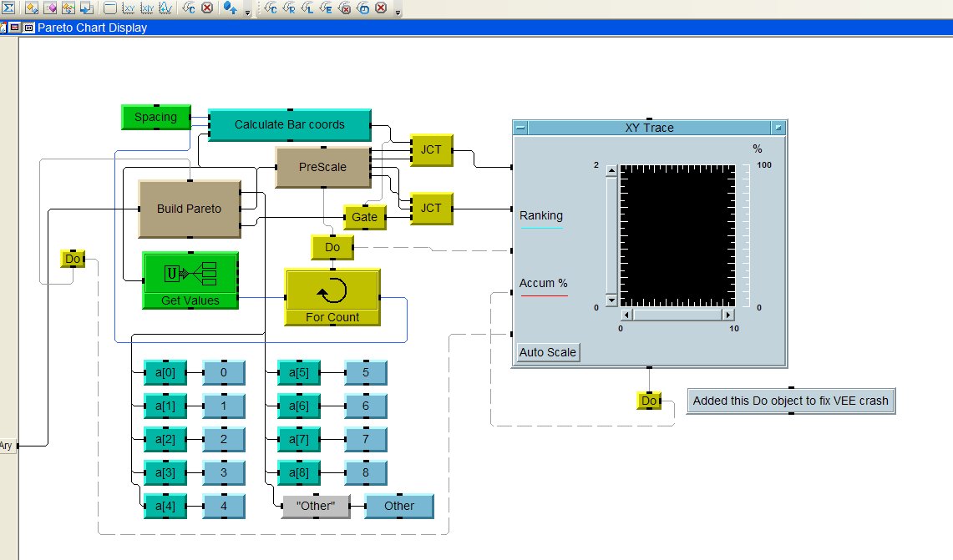Click the waveform display toolbar icon
The height and width of the screenshot is (560, 953).
[x=165, y=8]
